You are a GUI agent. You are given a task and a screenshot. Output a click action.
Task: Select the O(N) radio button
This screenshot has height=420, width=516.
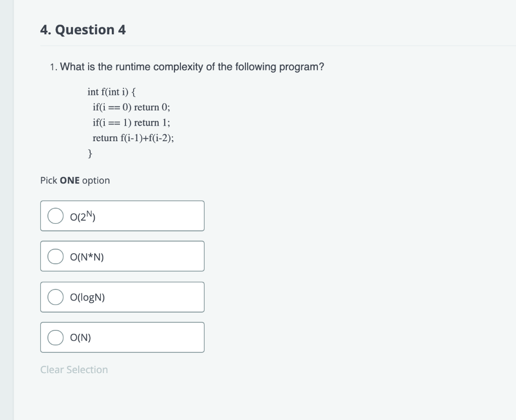(55, 337)
